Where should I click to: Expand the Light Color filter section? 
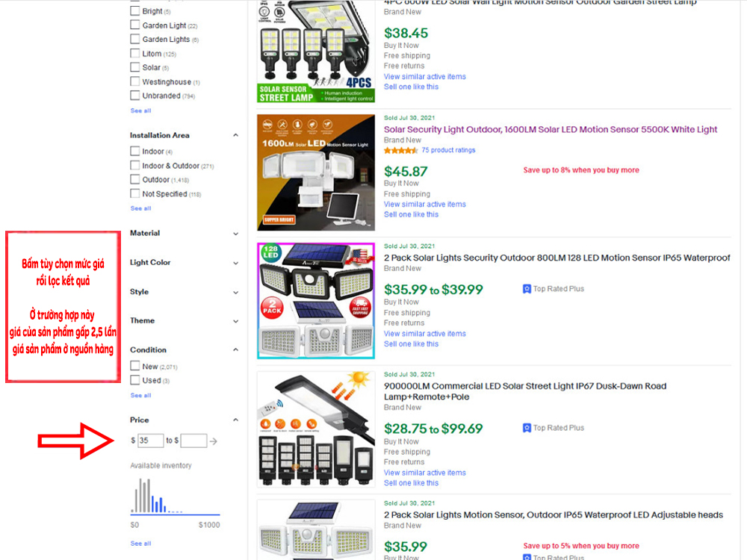pos(235,263)
